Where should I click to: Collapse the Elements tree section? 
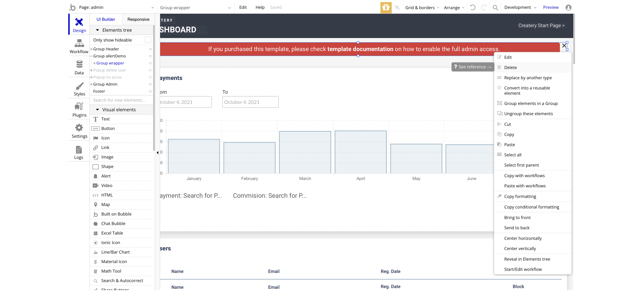click(97, 30)
